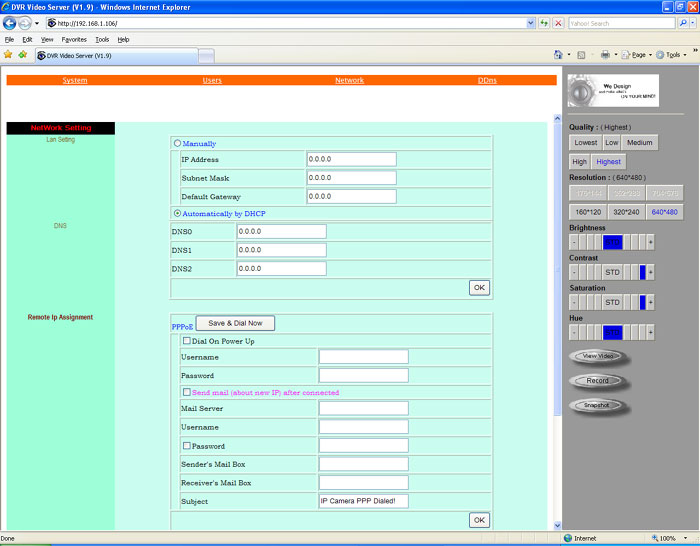
Task: Click the Favorites star icon
Action: pyautogui.click(x=8, y=55)
